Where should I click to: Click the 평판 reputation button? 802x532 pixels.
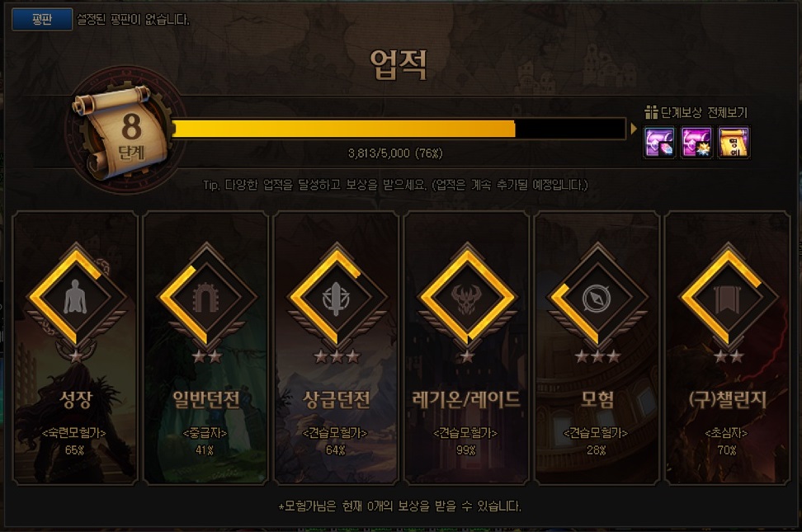(x=42, y=20)
